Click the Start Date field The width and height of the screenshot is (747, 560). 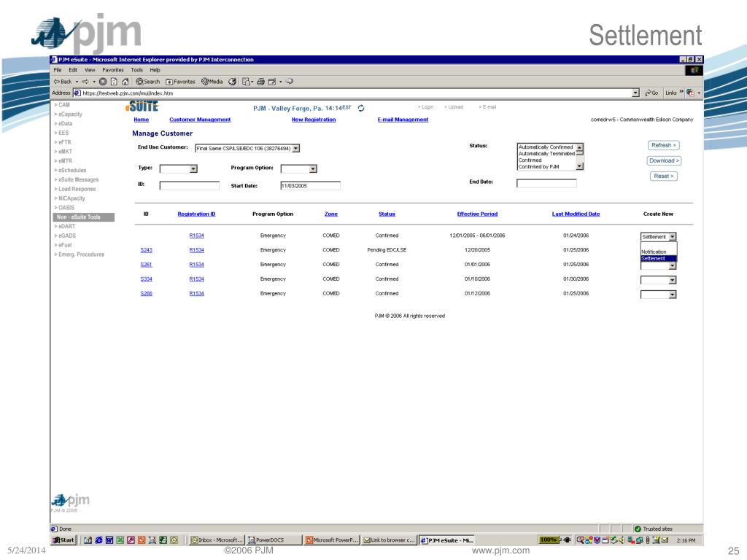pyautogui.click(x=311, y=186)
